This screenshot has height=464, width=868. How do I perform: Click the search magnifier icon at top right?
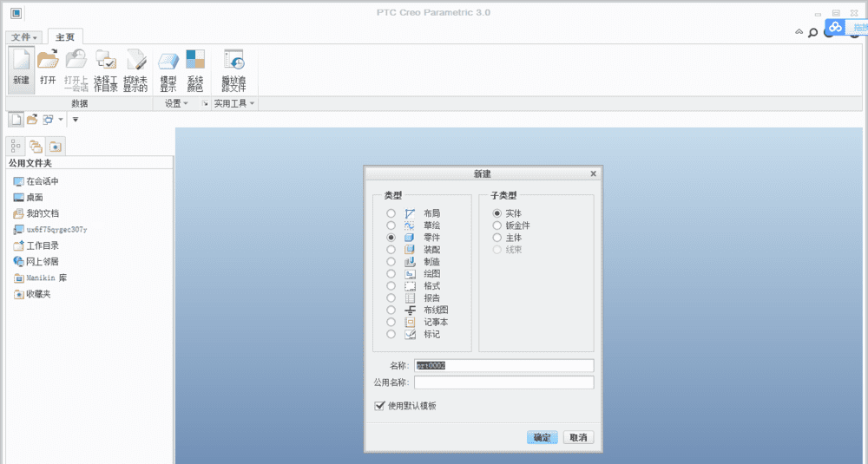click(812, 33)
